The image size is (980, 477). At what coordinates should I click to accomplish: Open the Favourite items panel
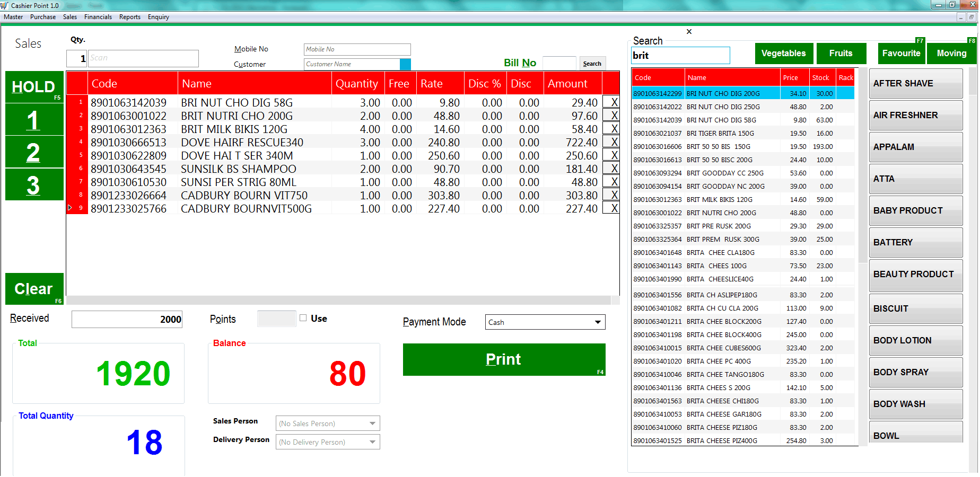point(901,53)
